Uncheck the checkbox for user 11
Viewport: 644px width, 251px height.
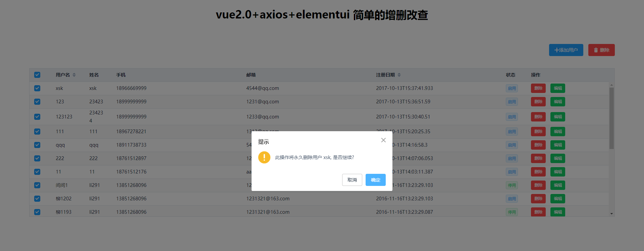37,172
